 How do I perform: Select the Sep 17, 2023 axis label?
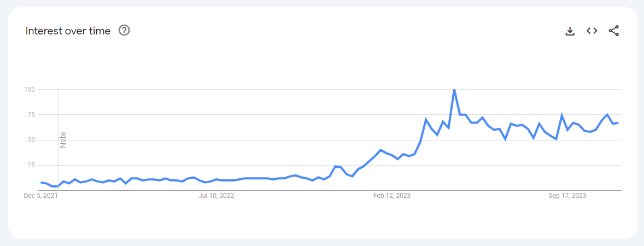click(567, 196)
